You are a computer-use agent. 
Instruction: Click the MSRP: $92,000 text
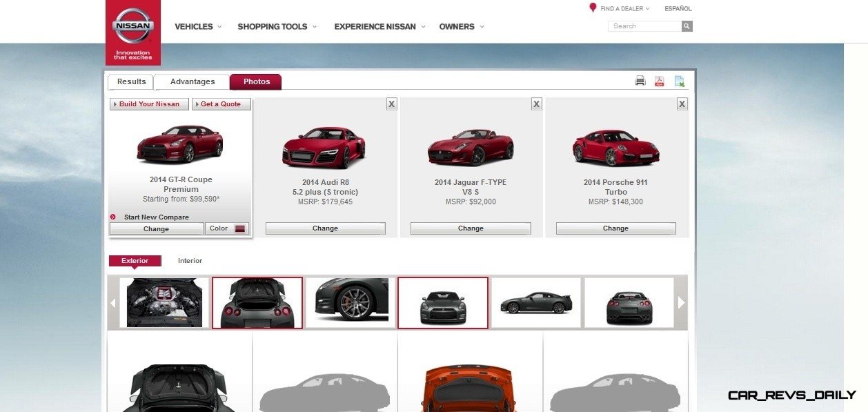click(x=471, y=202)
